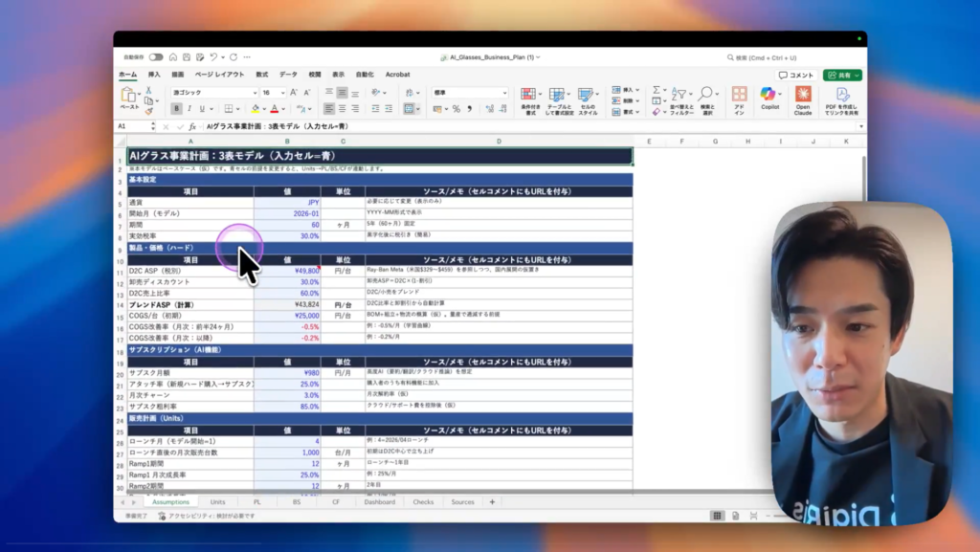The height and width of the screenshot is (552, 980).
Task: Toggle the AutoSave (自動保存) switch
Action: point(155,57)
